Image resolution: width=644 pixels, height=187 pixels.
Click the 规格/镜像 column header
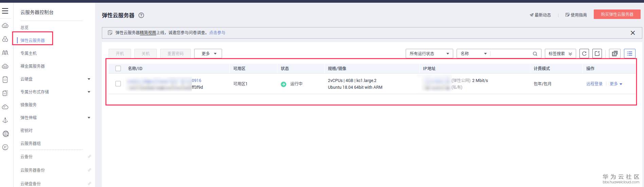pos(337,68)
